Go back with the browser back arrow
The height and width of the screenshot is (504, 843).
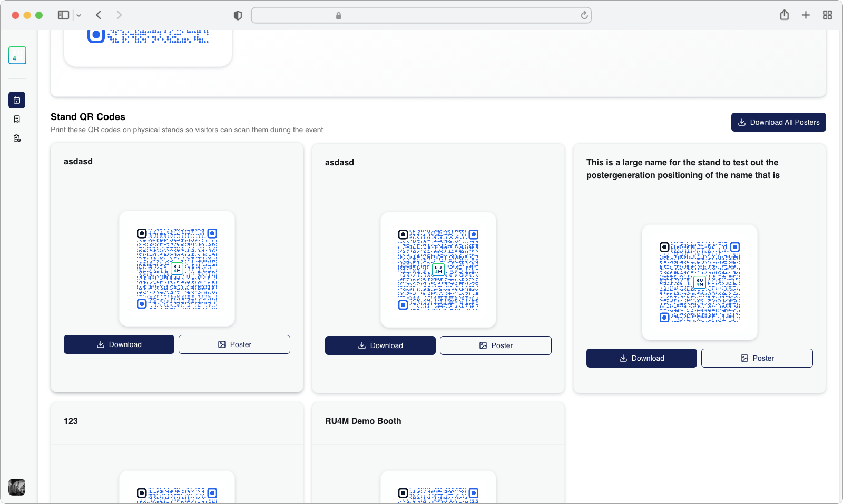(x=99, y=15)
